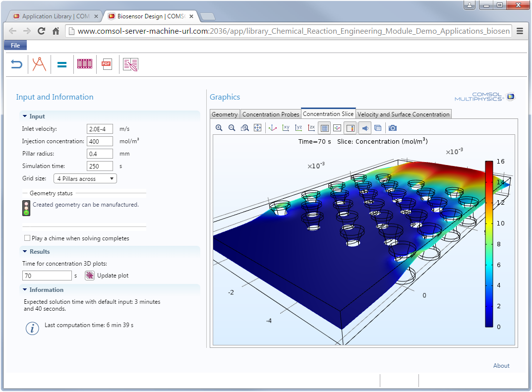Collapse the Information section

pos(25,289)
